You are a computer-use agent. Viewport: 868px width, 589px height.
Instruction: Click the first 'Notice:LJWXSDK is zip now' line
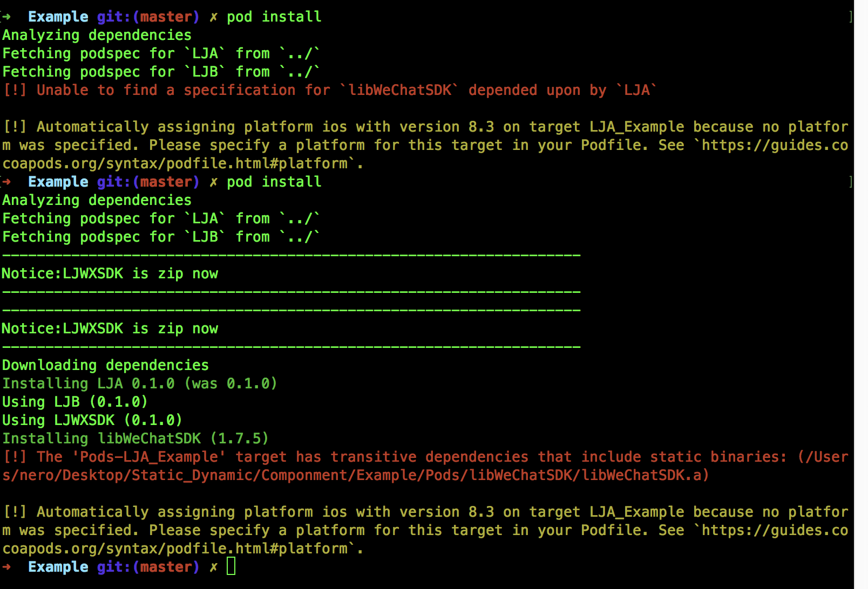(x=110, y=273)
